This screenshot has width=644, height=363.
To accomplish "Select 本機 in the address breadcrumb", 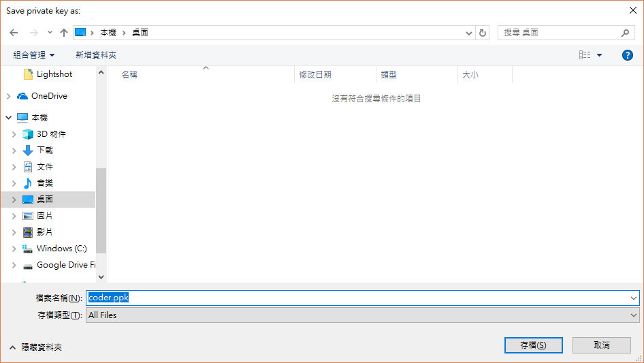I will [x=108, y=33].
